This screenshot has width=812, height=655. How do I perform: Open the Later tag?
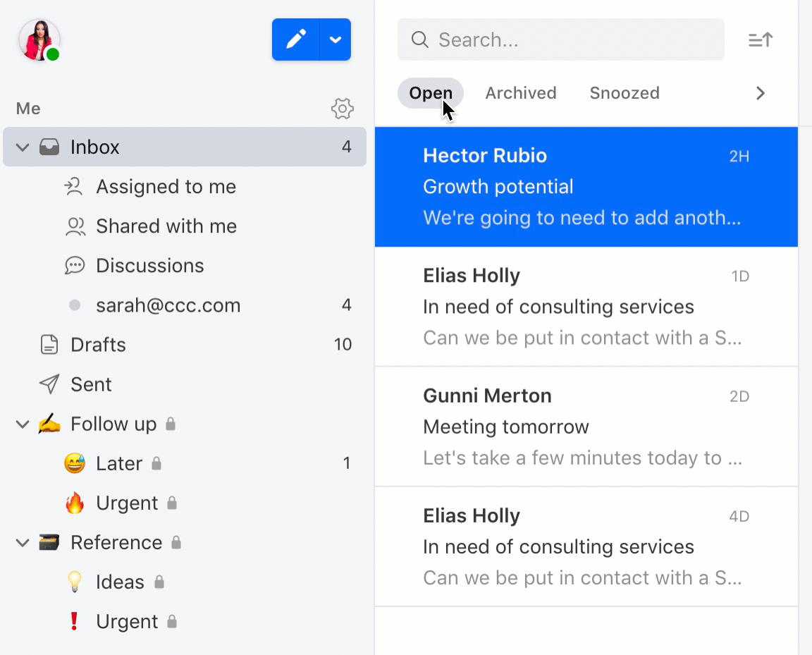tap(119, 463)
